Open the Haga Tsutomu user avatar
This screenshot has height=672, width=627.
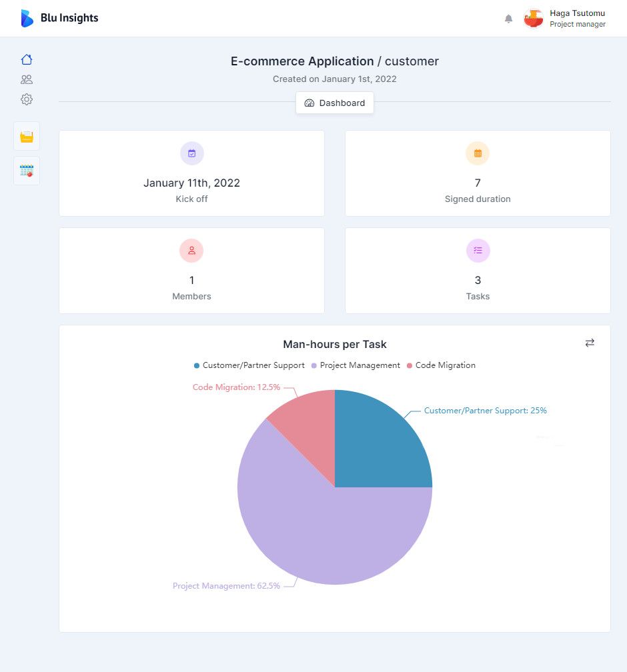pyautogui.click(x=534, y=19)
